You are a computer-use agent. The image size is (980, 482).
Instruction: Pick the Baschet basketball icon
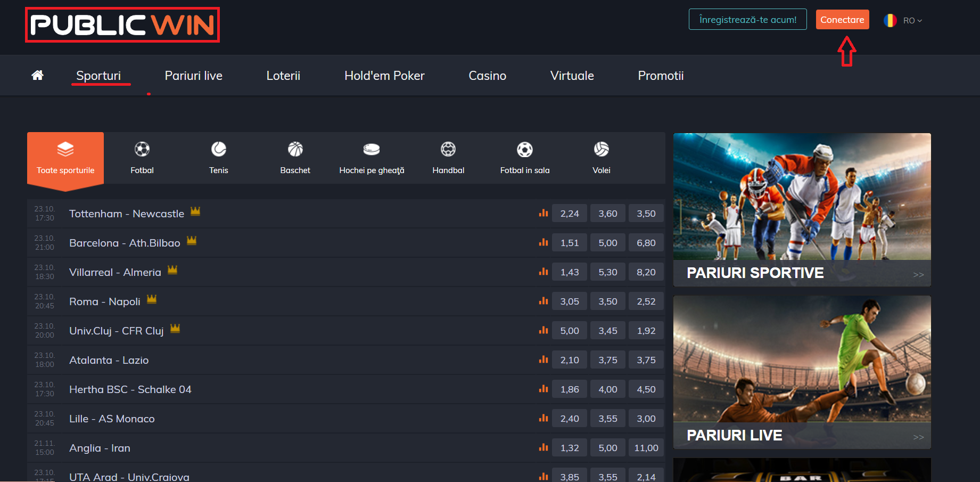pyautogui.click(x=295, y=149)
